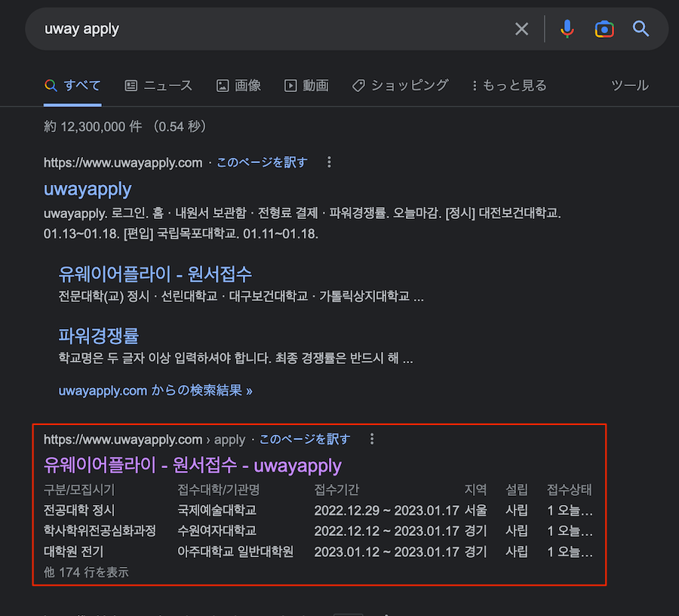Click the table cell 학사학위전공심화과정

coord(100,531)
